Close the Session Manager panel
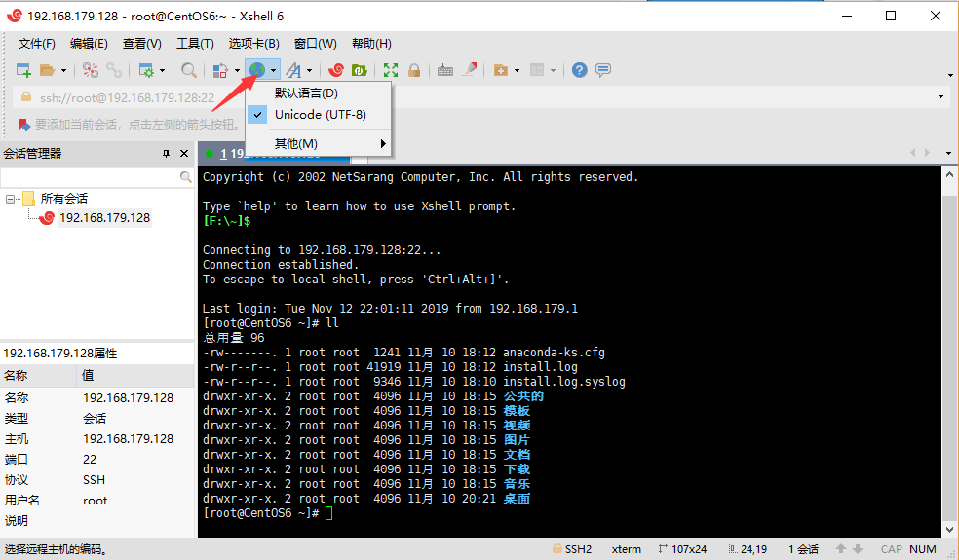The height and width of the screenshot is (560, 959). pyautogui.click(x=184, y=154)
